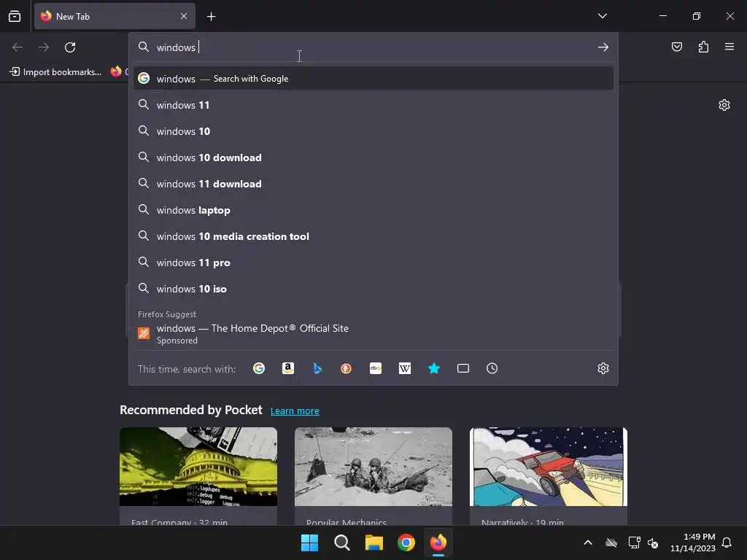Image resolution: width=747 pixels, height=560 pixels.
Task: Launch File Explorer from taskbar
Action: 374,542
